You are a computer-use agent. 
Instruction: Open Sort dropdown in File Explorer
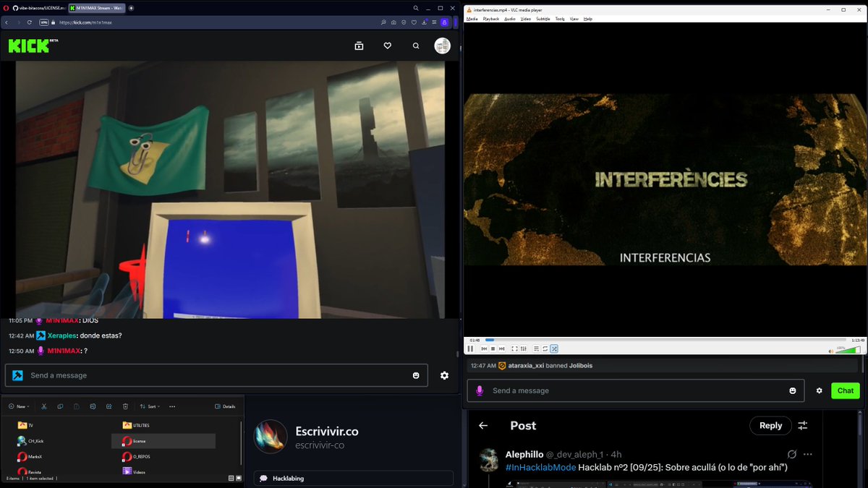tap(150, 406)
